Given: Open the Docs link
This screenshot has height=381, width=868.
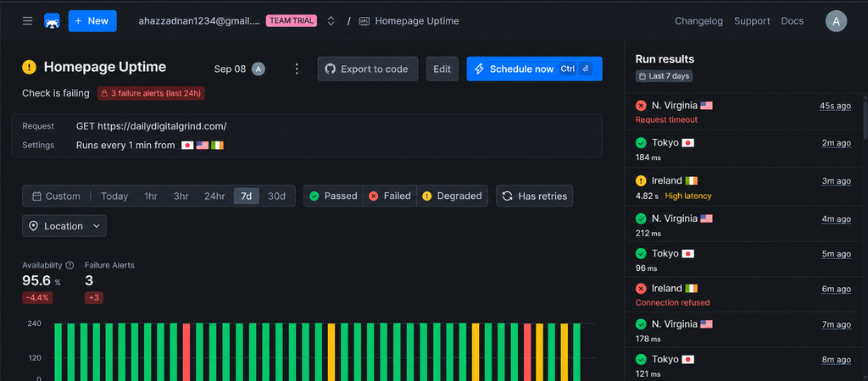Looking at the screenshot, I should pyautogui.click(x=793, y=21).
